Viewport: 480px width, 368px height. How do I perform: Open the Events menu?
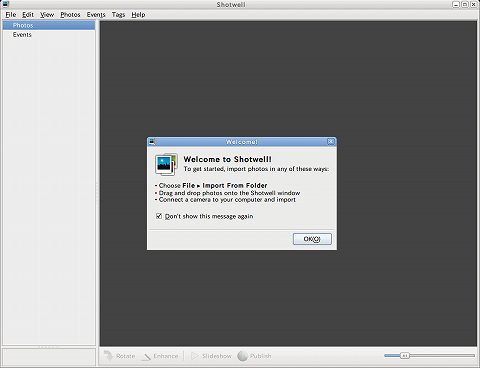(x=96, y=15)
